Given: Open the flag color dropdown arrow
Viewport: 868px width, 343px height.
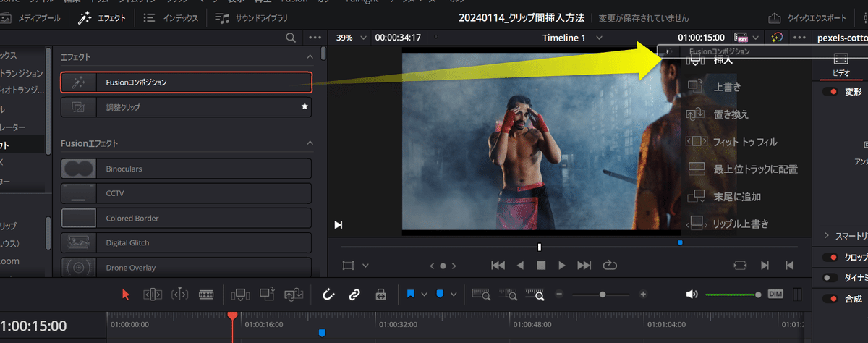Looking at the screenshot, I should pyautogui.click(x=424, y=295).
